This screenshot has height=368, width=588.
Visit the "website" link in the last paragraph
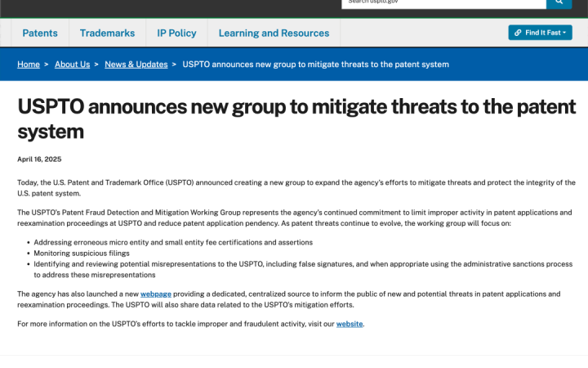350,324
